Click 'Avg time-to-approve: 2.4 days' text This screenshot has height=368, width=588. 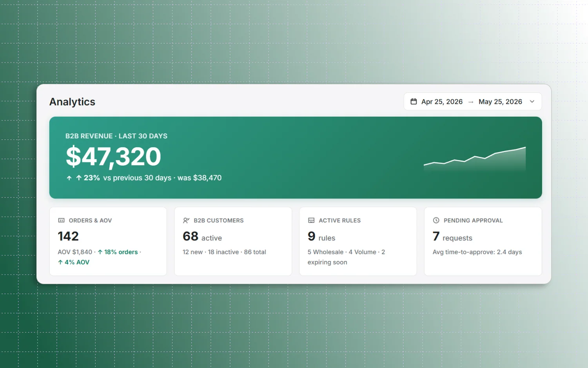[477, 252]
